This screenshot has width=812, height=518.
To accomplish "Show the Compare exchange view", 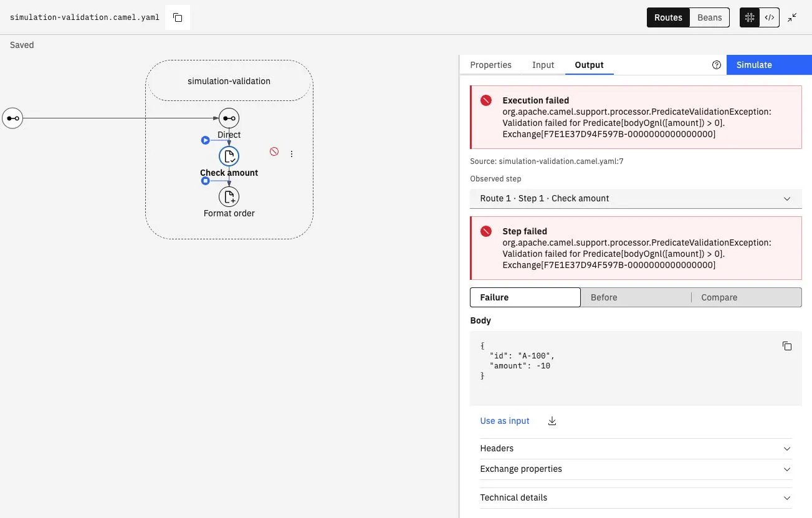I will click(747, 297).
